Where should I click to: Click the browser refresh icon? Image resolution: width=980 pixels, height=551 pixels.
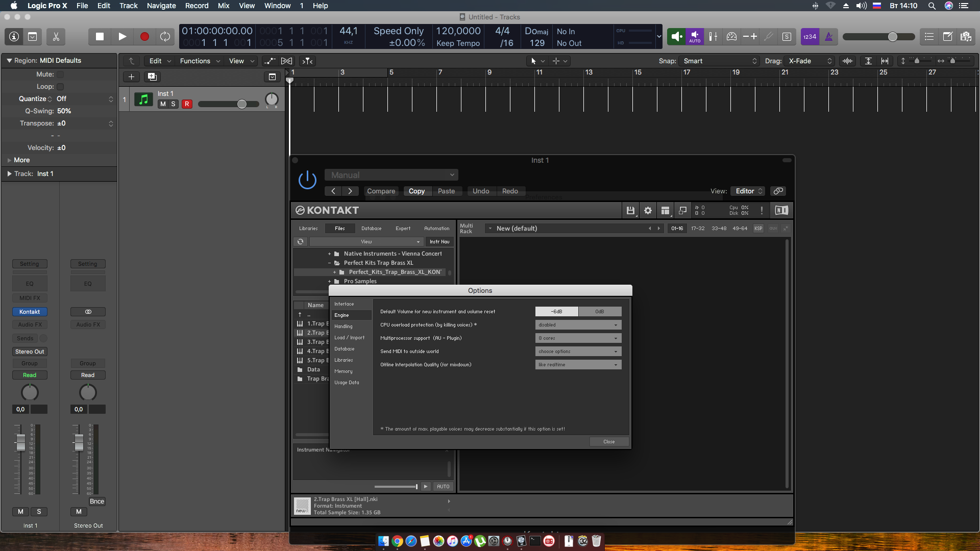(x=301, y=242)
